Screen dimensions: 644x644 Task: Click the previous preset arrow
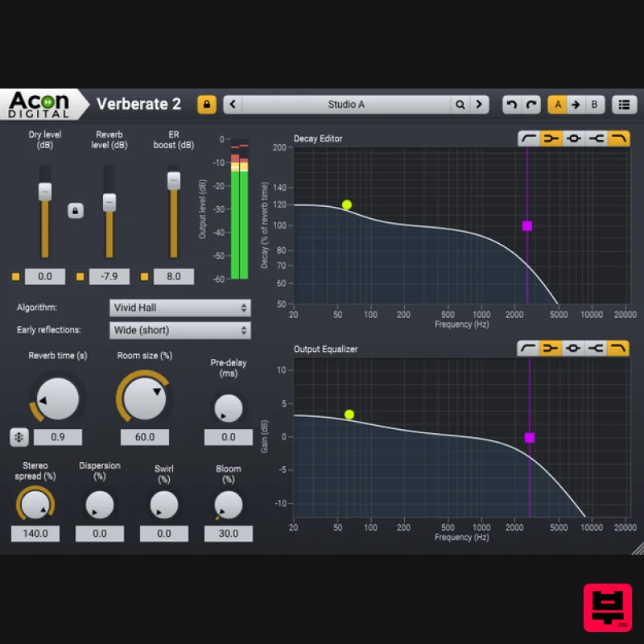[x=232, y=104]
